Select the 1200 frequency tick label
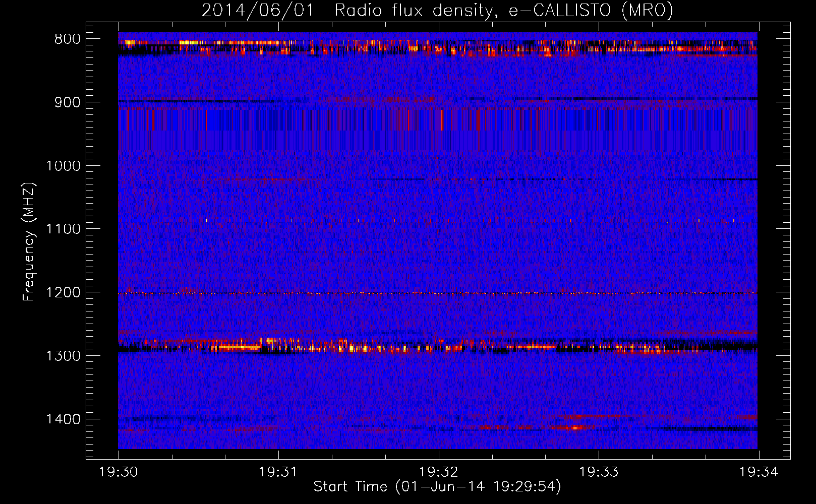Screen dimensions: 816x504 coord(63,292)
